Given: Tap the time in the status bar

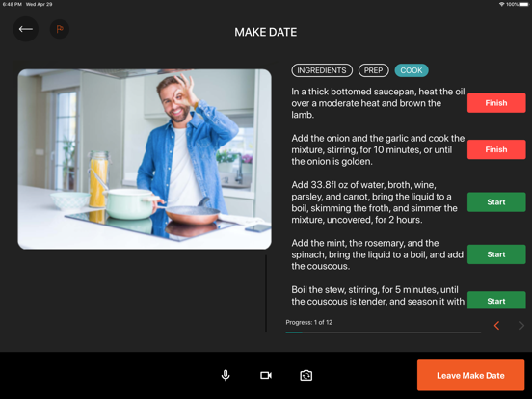Looking at the screenshot, I should (13, 5).
